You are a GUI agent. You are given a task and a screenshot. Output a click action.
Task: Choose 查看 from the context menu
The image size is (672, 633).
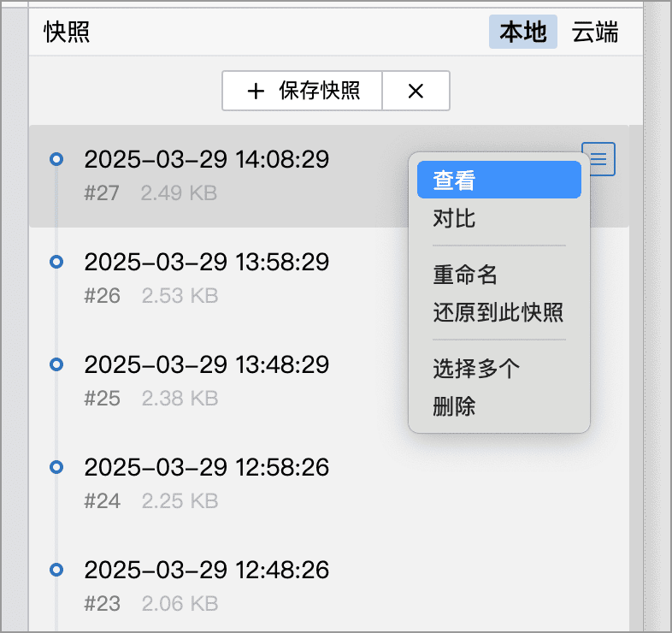498,180
